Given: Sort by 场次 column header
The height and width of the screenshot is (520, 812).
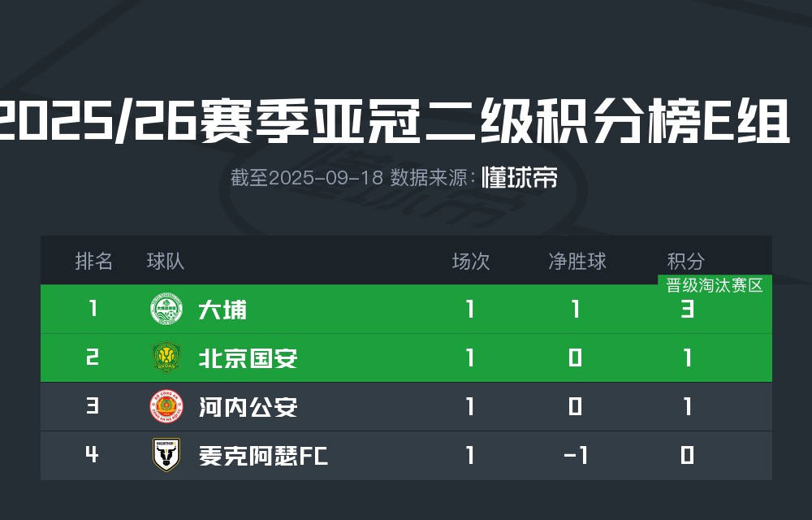Looking at the screenshot, I should point(471,261).
